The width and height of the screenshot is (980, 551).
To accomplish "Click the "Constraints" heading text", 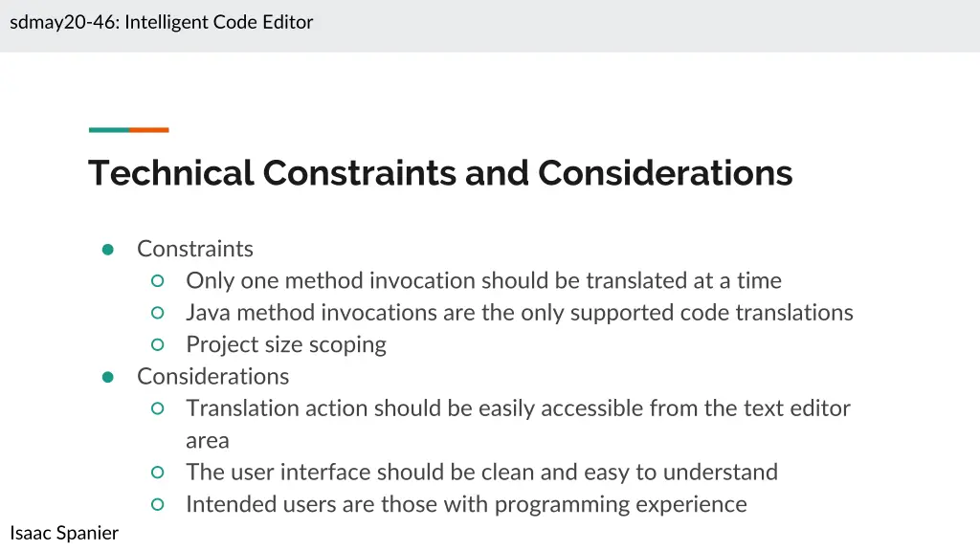I will pyautogui.click(x=195, y=249).
